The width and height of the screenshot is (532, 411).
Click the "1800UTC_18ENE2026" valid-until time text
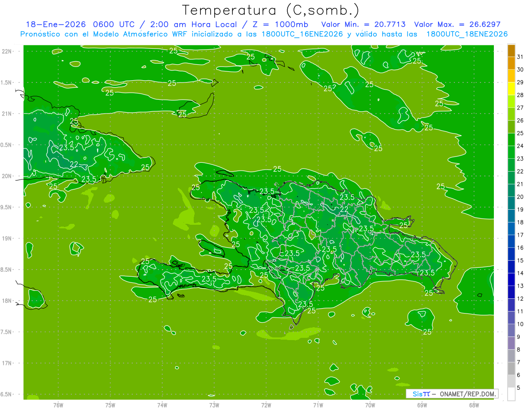(467, 34)
